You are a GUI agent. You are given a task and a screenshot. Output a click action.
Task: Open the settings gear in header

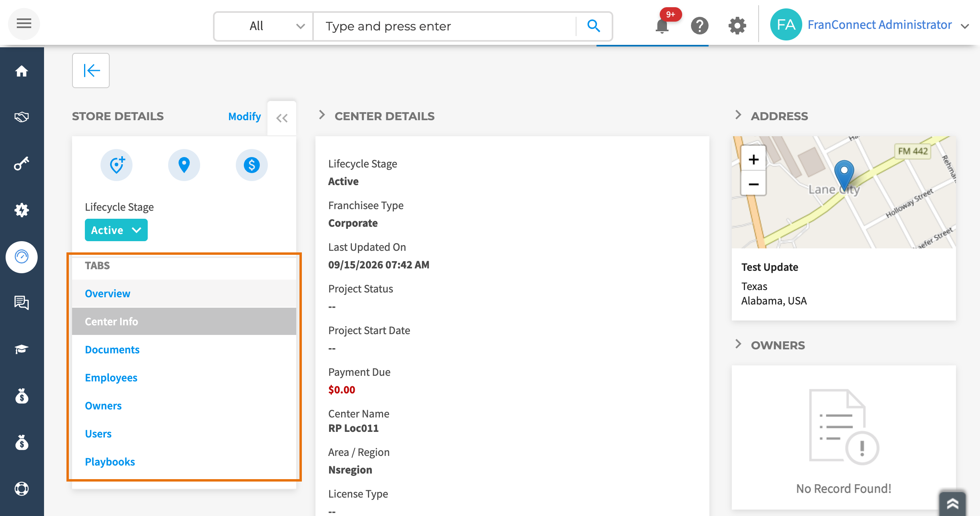737,26
